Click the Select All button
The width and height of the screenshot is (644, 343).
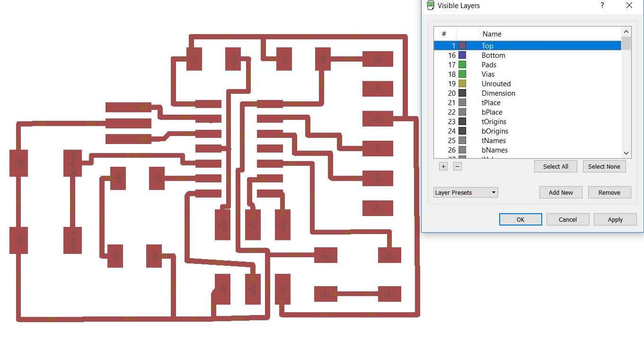556,166
